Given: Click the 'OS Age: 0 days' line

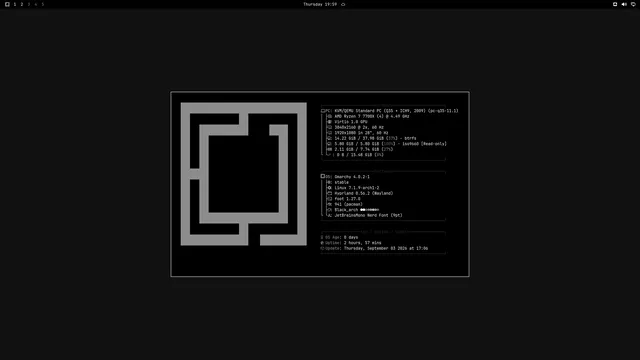Looking at the screenshot, I should [x=340, y=237].
